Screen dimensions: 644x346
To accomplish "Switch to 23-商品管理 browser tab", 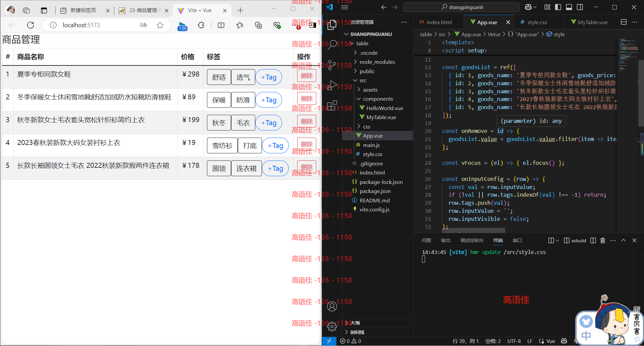I will click(143, 10).
